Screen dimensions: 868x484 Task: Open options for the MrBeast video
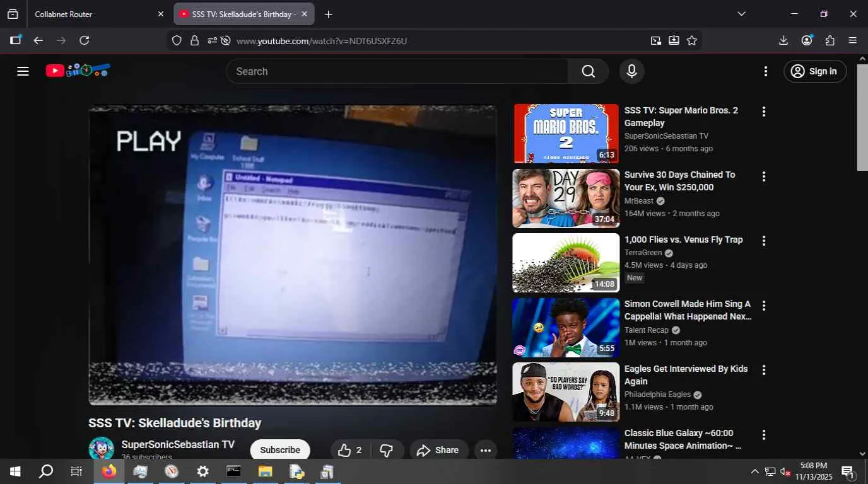click(x=764, y=176)
